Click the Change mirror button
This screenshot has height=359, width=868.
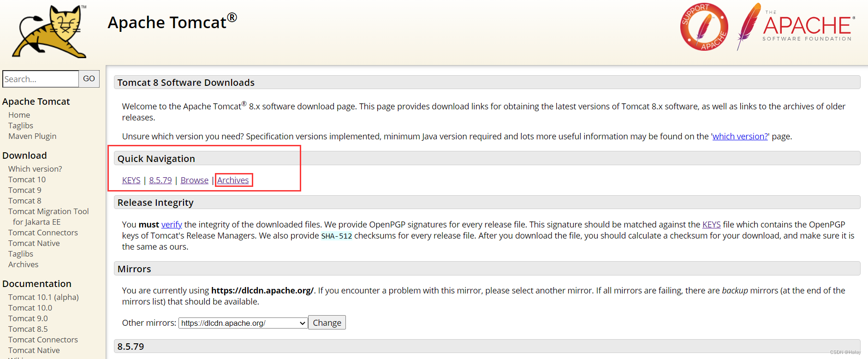click(327, 323)
